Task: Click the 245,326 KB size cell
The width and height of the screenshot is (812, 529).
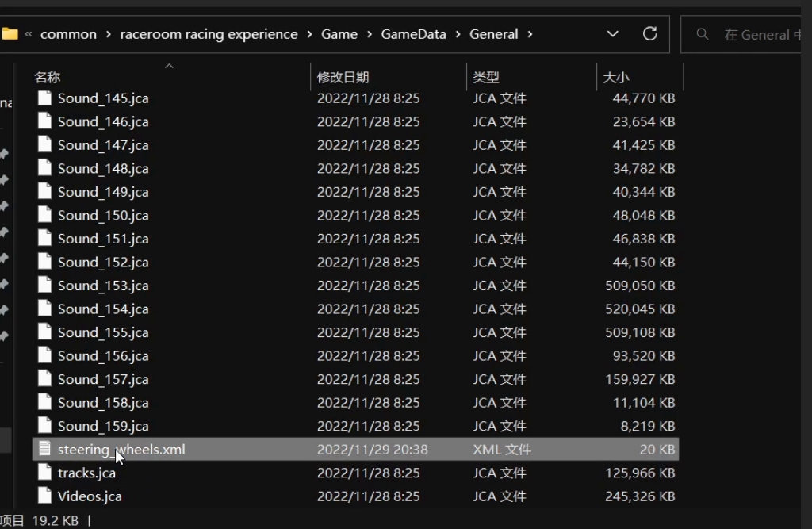Action: pos(640,496)
